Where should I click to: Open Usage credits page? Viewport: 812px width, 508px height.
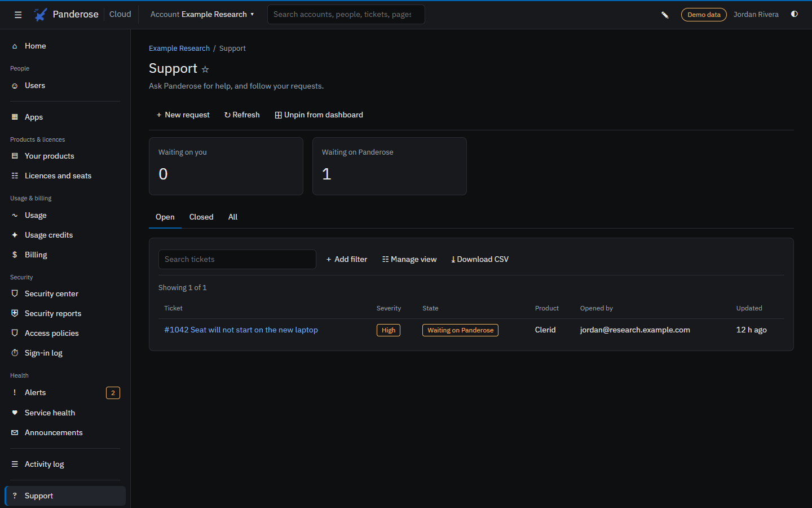[x=65, y=235]
